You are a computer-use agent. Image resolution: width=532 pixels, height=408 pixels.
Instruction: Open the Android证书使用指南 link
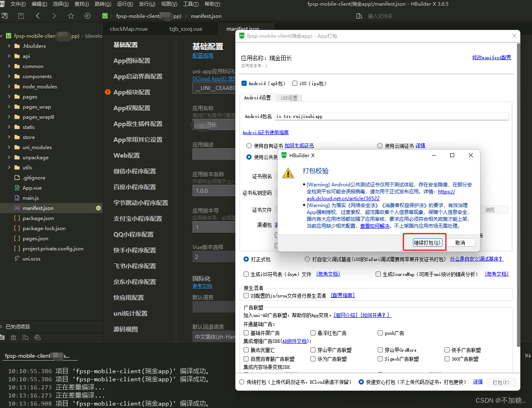tap(265, 132)
